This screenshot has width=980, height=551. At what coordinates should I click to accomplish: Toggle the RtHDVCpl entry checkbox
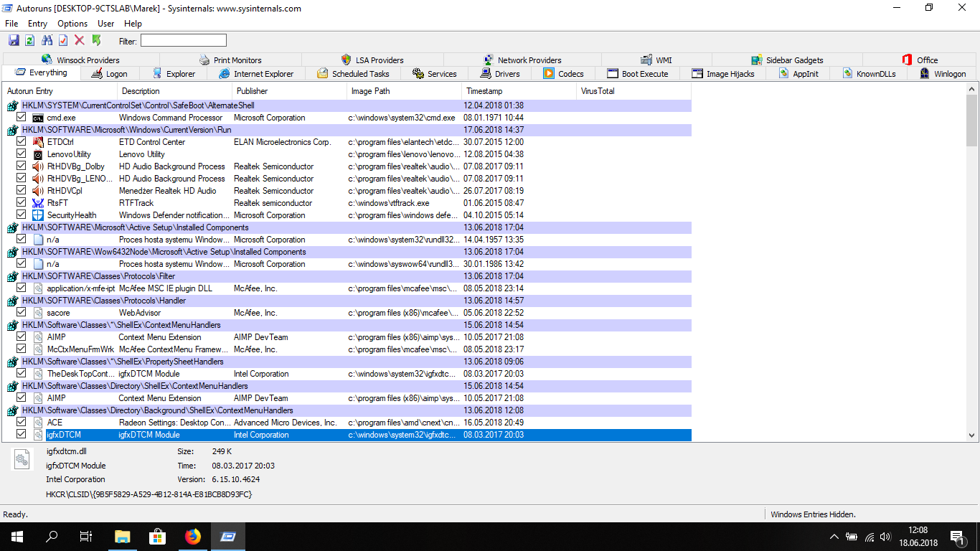click(x=22, y=190)
